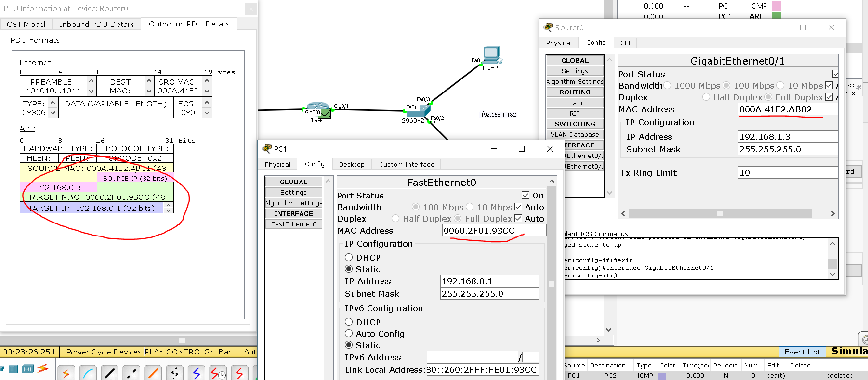The height and width of the screenshot is (380, 868).
Task: Open the Router0 CLI tab
Action: [625, 43]
